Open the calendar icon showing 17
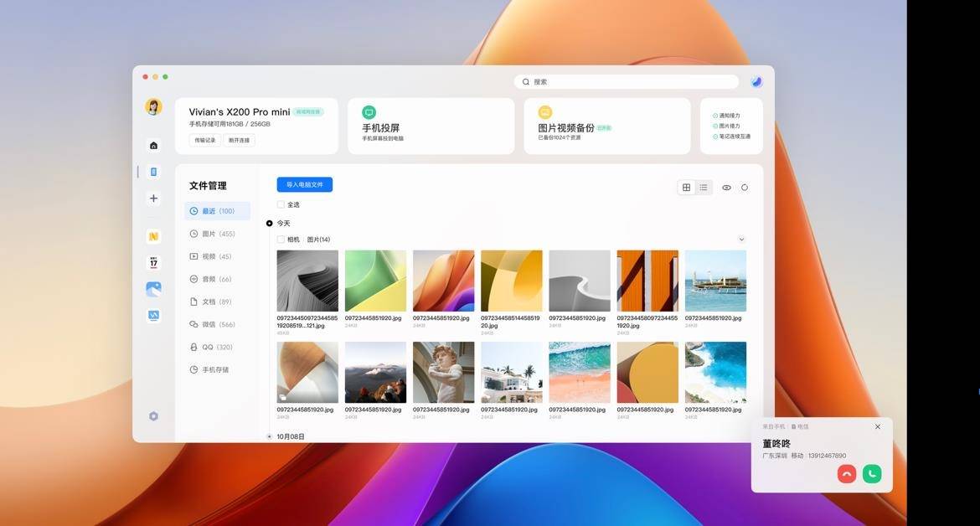The width and height of the screenshot is (980, 526). click(x=153, y=262)
